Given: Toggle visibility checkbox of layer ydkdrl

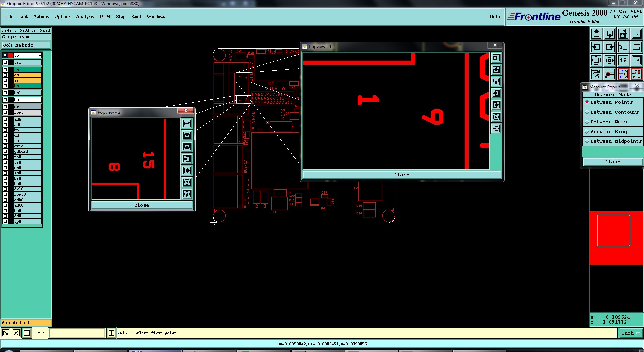Looking at the screenshot, I should (5, 151).
